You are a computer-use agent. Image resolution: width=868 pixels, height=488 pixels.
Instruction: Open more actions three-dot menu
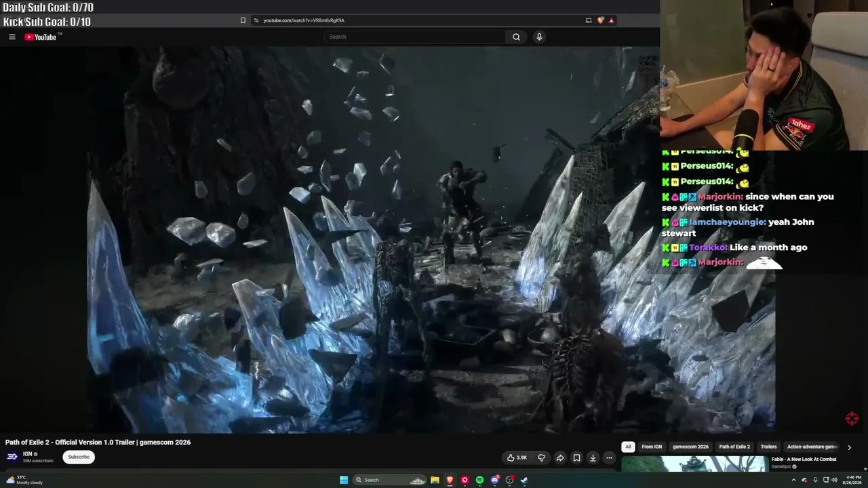[609, 457]
